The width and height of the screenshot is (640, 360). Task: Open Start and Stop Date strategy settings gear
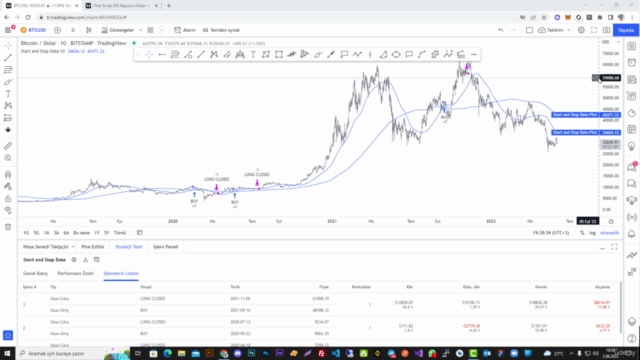pyautogui.click(x=74, y=260)
